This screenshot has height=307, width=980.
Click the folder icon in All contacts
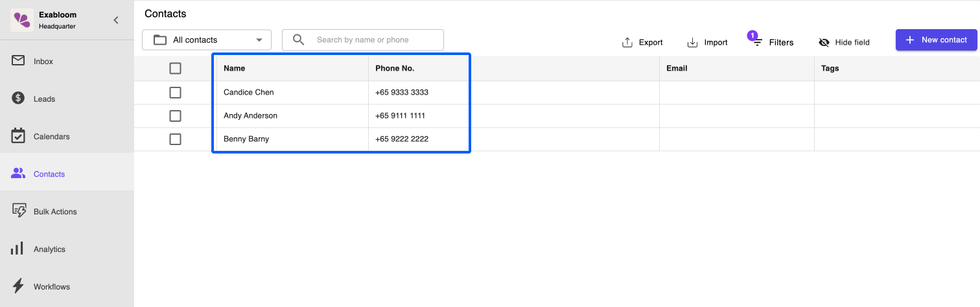pyautogui.click(x=160, y=40)
